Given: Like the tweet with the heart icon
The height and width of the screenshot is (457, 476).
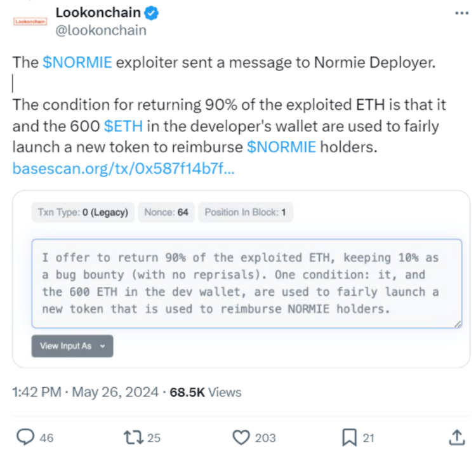Looking at the screenshot, I should pyautogui.click(x=241, y=437).
